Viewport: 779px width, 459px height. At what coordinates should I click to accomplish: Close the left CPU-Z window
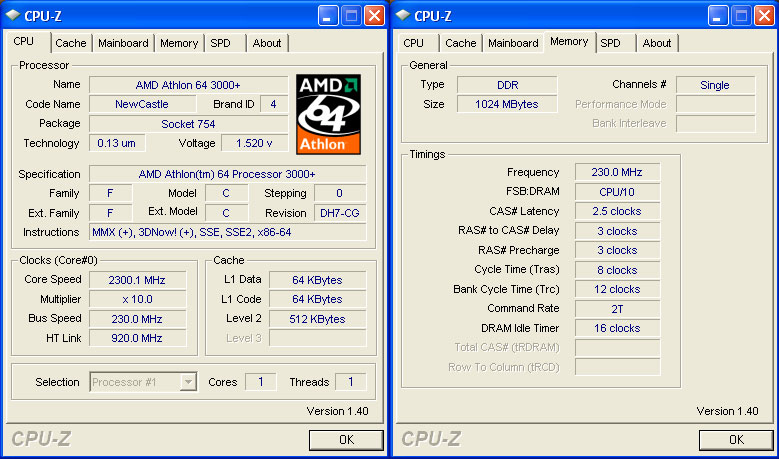375,16
